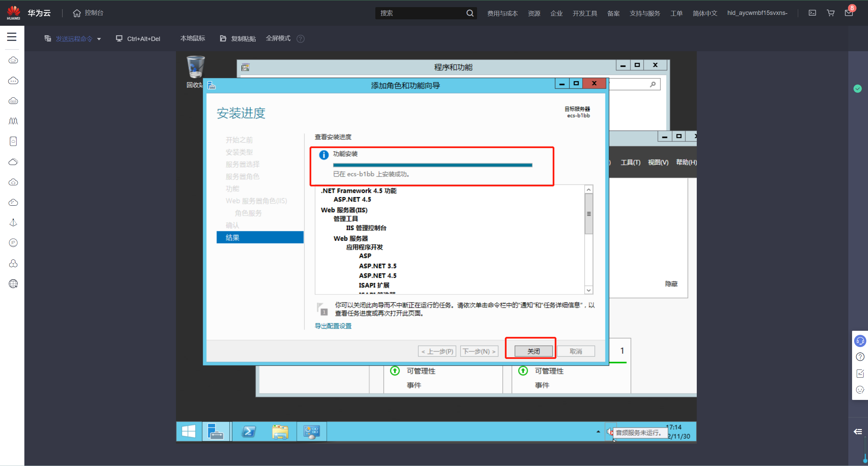Switch to 全屏模式 fullscreen
The image size is (868, 466).
(x=278, y=38)
